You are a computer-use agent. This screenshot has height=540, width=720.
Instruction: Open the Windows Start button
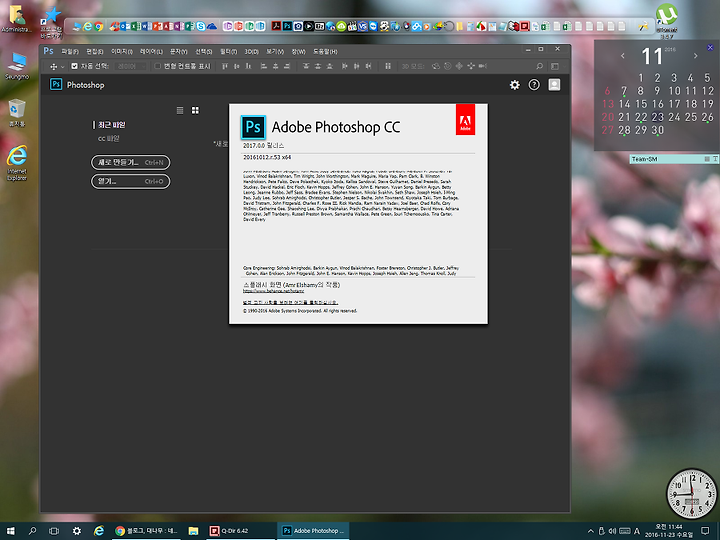pyautogui.click(x=11, y=531)
